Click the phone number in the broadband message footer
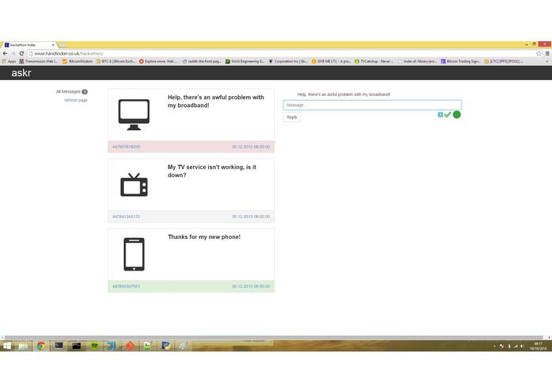The width and height of the screenshot is (552, 392). pos(126,147)
